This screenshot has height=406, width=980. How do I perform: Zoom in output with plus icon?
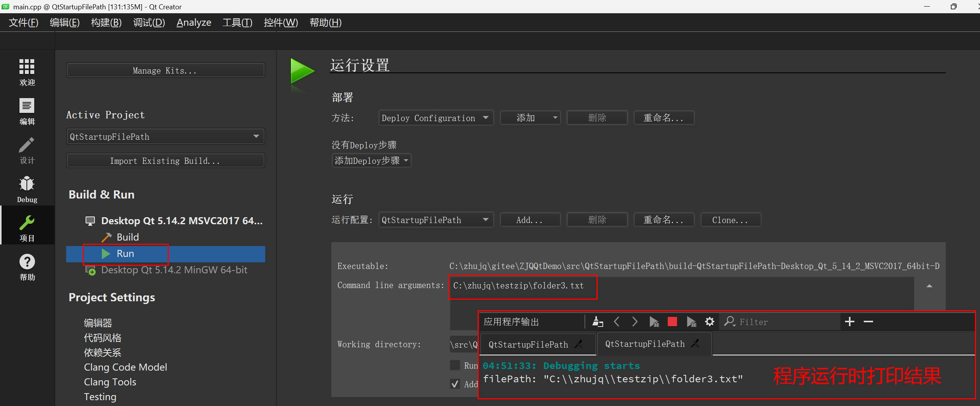coord(850,322)
